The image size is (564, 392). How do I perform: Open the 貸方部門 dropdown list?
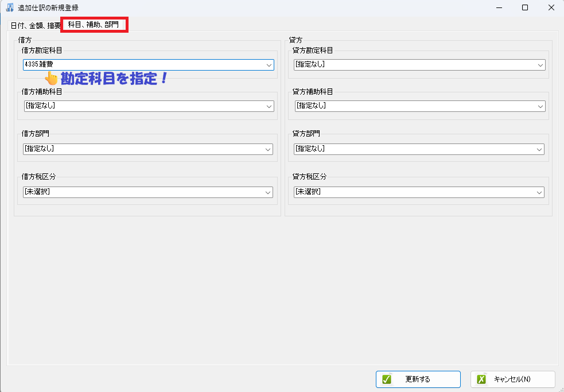pyautogui.click(x=539, y=149)
